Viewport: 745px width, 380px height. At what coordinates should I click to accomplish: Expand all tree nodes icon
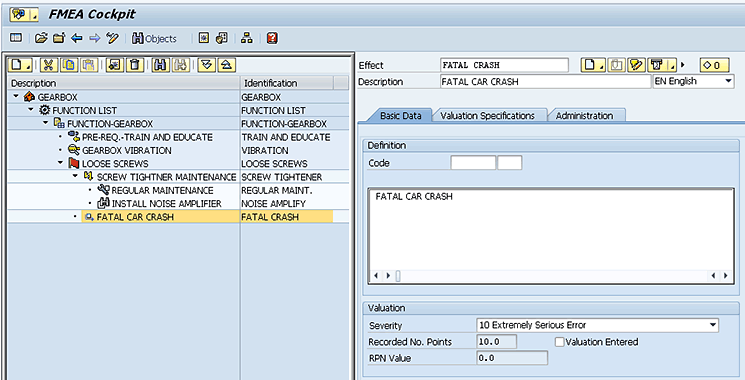pyautogui.click(x=207, y=65)
